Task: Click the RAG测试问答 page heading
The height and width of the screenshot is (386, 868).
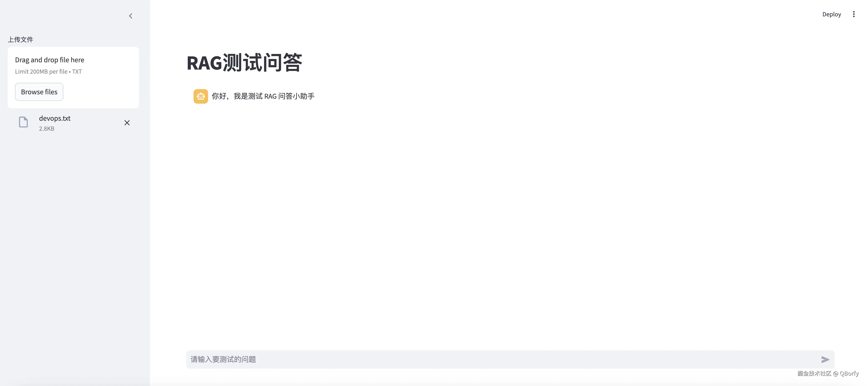Action: 244,63
